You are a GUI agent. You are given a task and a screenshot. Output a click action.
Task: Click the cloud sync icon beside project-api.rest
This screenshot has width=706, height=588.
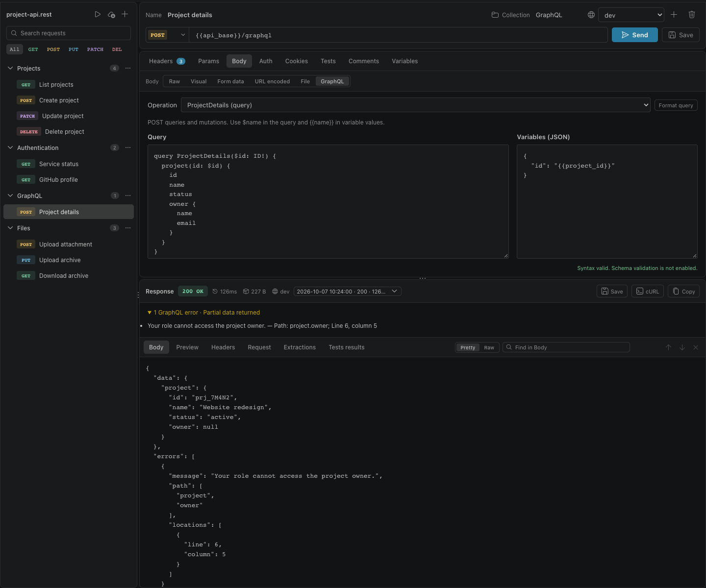pos(111,15)
